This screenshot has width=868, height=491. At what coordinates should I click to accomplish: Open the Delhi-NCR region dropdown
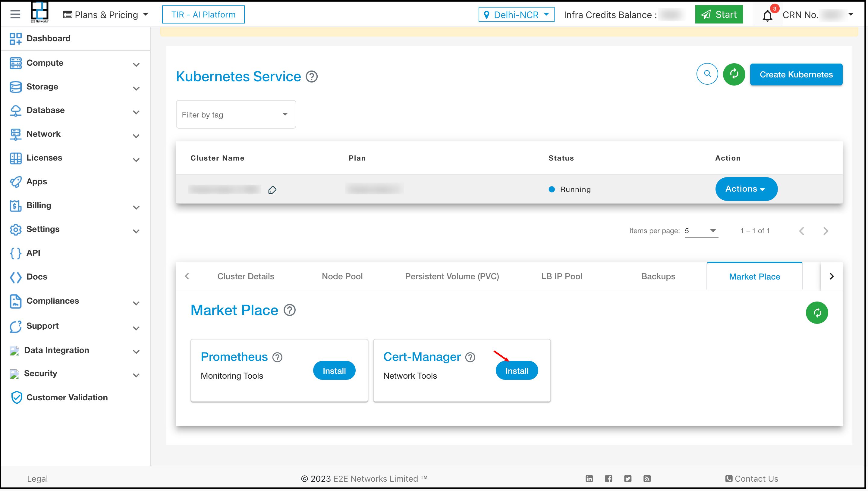[x=516, y=15]
